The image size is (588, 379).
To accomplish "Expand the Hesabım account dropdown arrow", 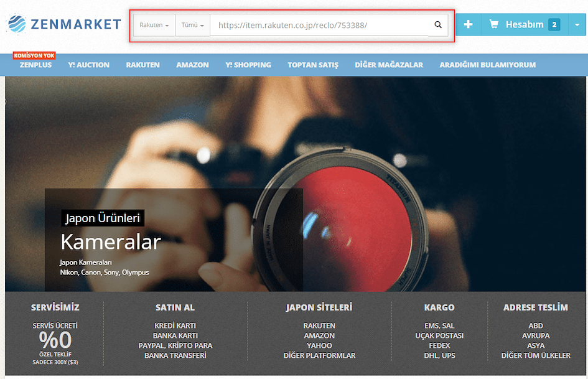I will click(577, 25).
